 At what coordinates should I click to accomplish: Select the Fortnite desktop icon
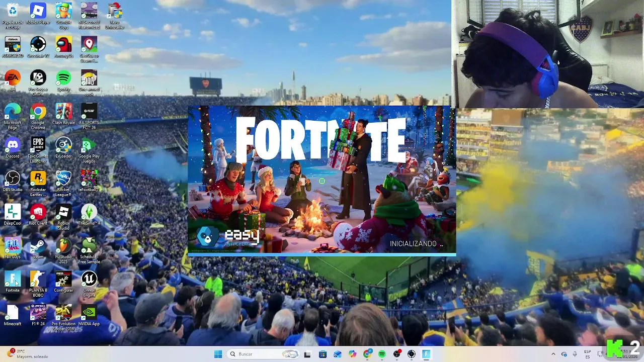13,282
